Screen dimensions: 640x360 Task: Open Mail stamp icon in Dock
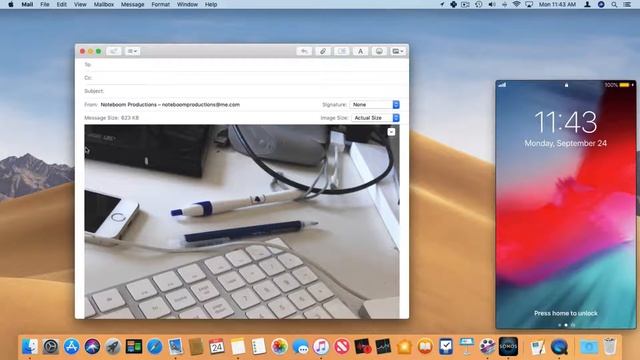coord(176,347)
